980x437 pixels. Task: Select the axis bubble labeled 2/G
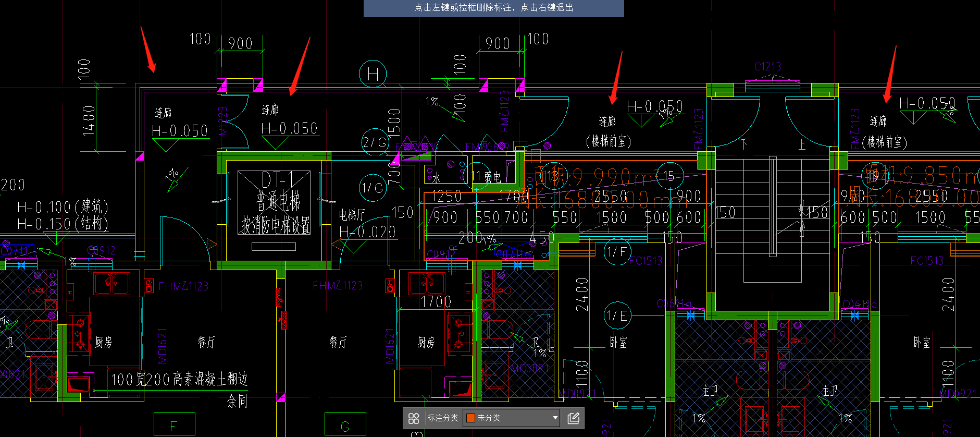tap(375, 142)
